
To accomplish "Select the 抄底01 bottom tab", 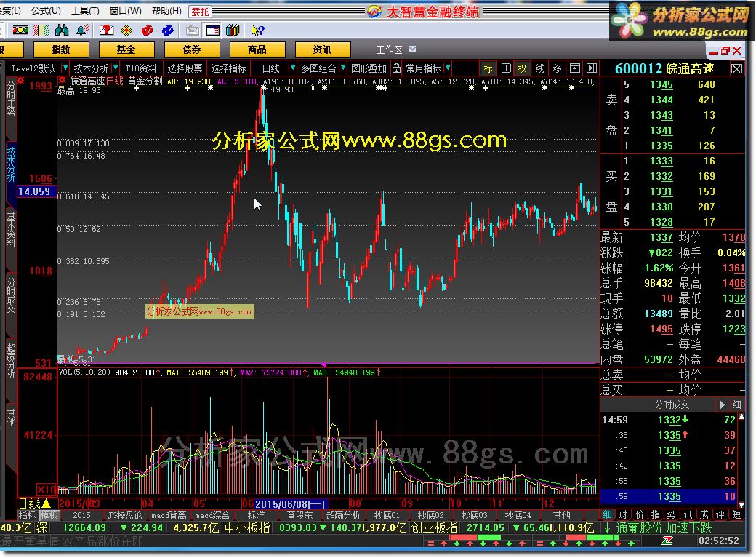I will (387, 515).
